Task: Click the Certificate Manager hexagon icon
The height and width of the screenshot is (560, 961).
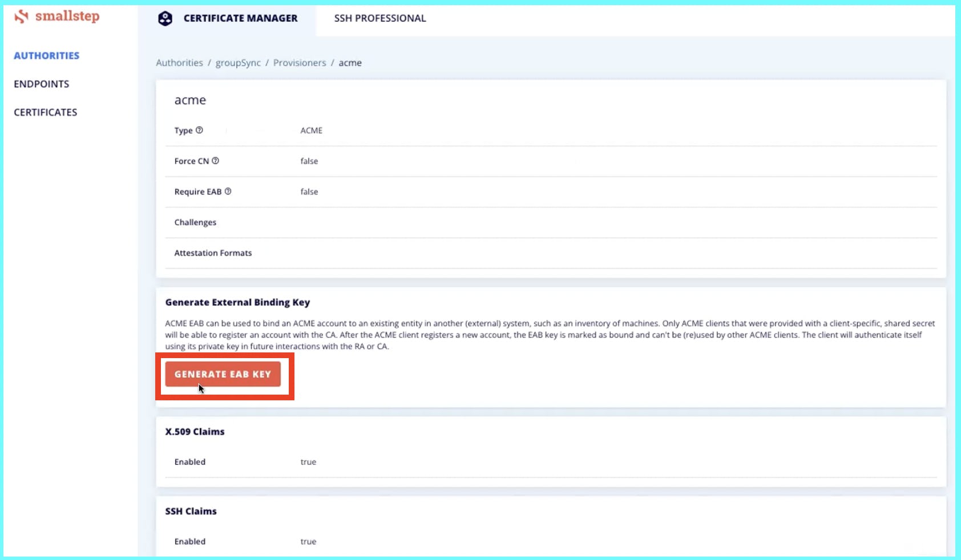Action: click(165, 19)
